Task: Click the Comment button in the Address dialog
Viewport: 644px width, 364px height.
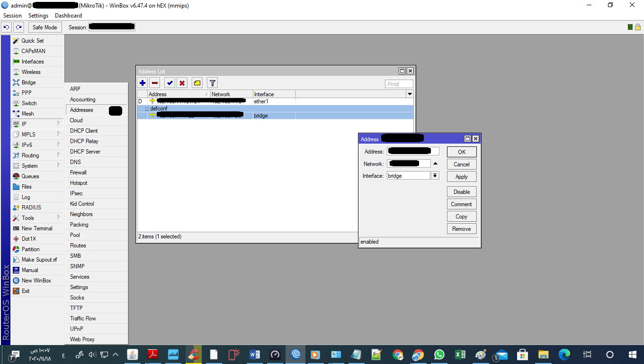Action: (462, 204)
